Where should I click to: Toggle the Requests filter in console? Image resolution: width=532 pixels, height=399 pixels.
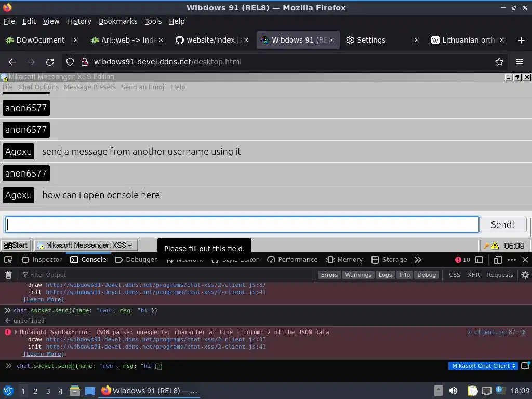(500, 275)
